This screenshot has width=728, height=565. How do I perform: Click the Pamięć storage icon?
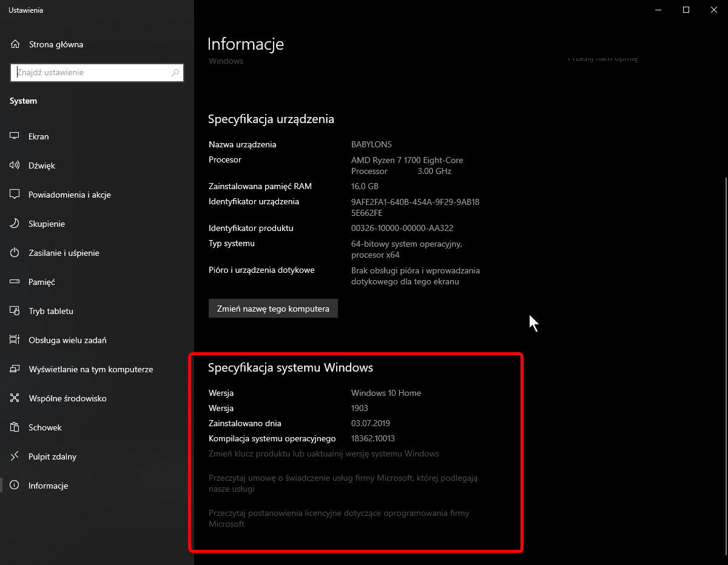(15, 282)
